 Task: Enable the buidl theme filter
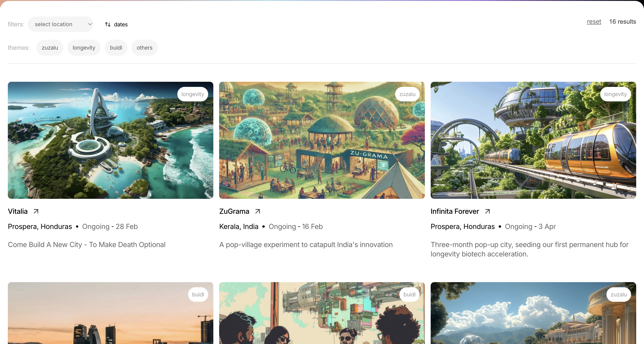[116, 48]
